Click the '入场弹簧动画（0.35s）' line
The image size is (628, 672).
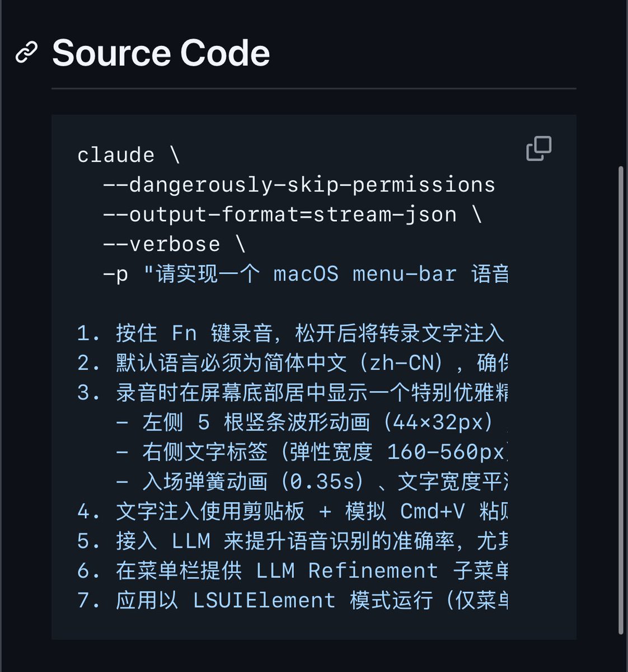click(x=311, y=482)
